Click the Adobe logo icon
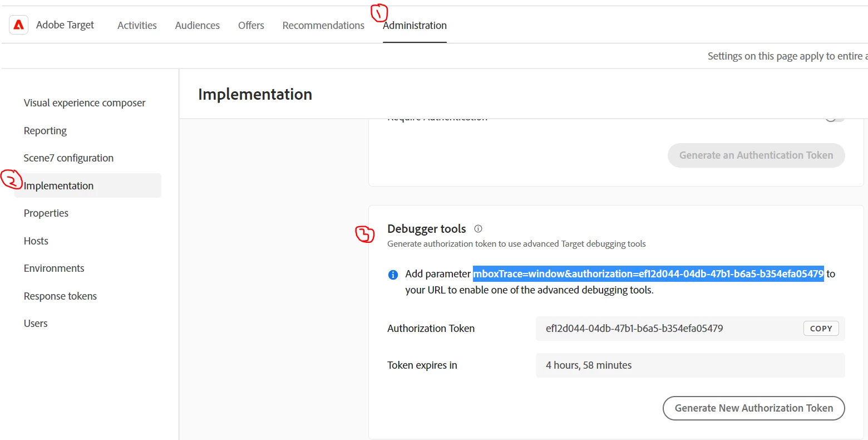 coord(19,25)
